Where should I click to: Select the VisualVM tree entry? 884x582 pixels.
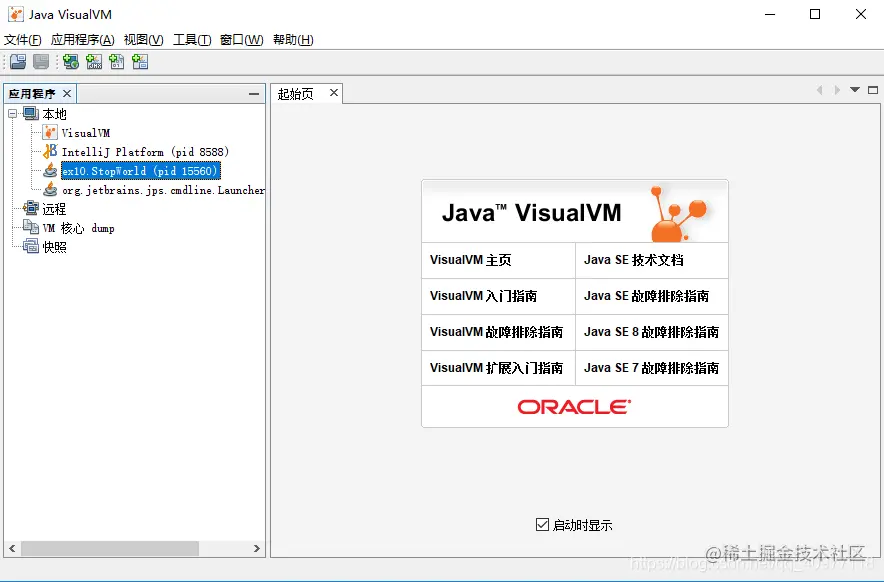(x=86, y=133)
